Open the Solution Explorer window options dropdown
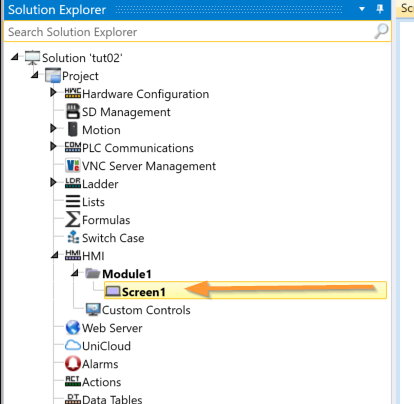This screenshot has width=414, height=404. tap(362, 9)
